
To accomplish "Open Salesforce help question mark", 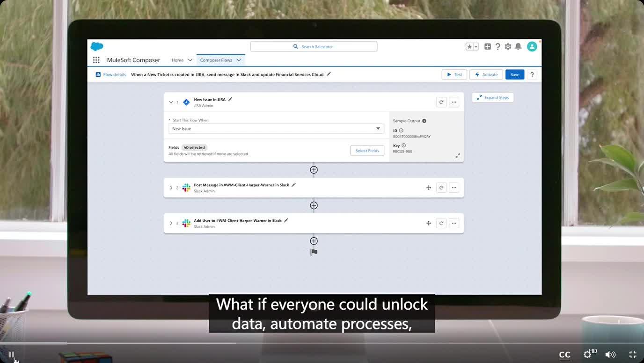I will [498, 47].
